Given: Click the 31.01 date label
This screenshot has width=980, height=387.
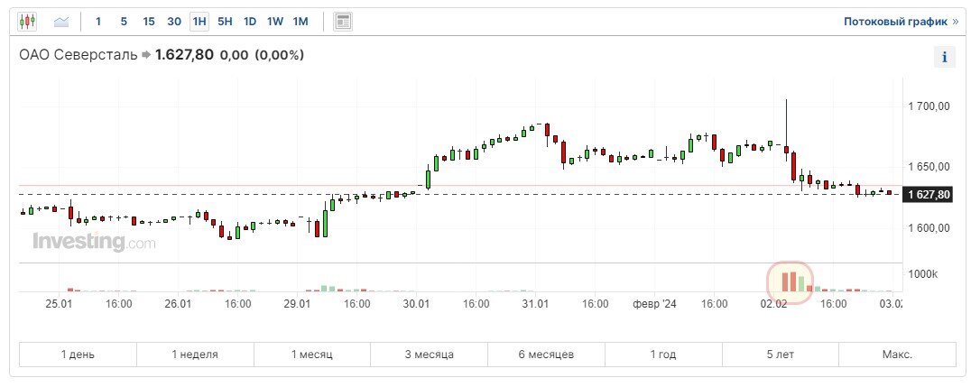Looking at the screenshot, I should 536,304.
